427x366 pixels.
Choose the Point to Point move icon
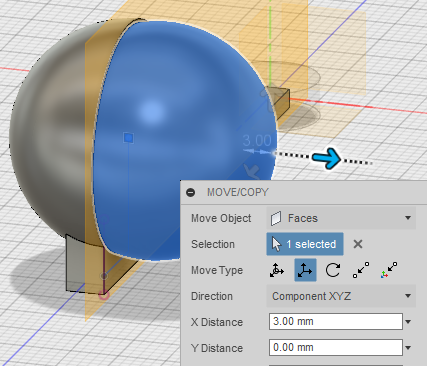point(361,270)
